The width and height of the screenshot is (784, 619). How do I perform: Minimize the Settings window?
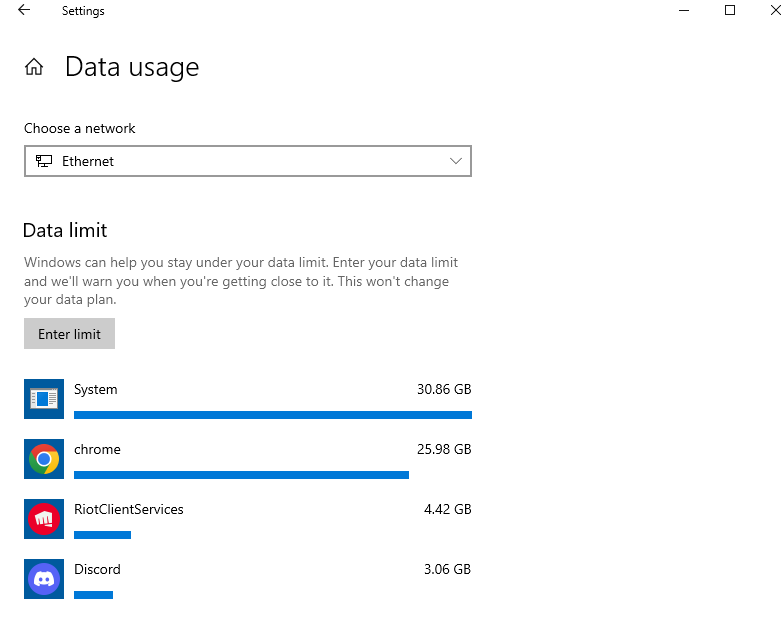[x=684, y=11]
